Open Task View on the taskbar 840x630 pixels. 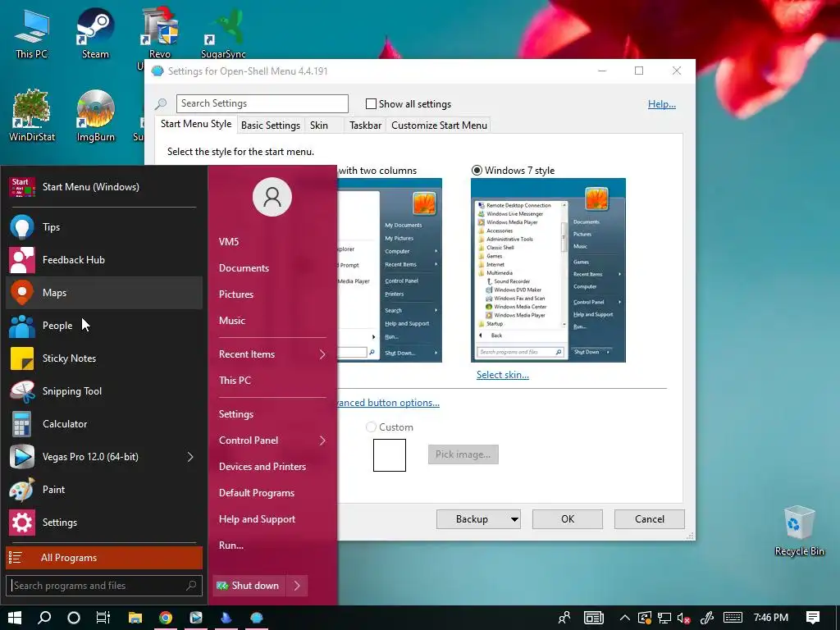[x=103, y=618]
